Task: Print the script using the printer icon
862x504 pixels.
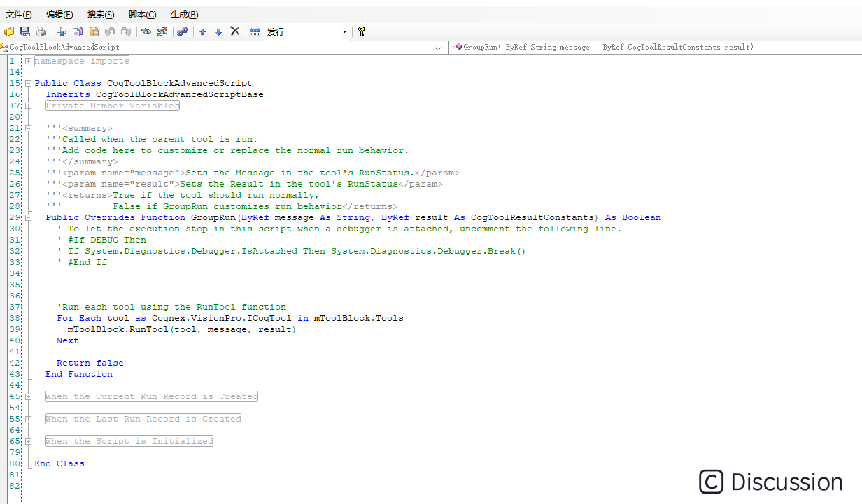Action: pos(41,31)
